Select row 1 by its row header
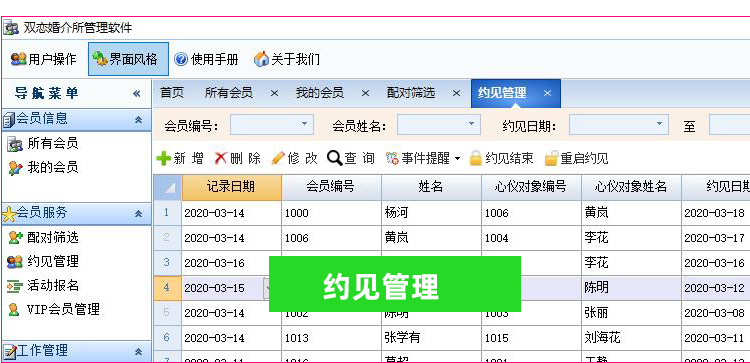Viewport: 750px width, 363px height. (x=167, y=213)
